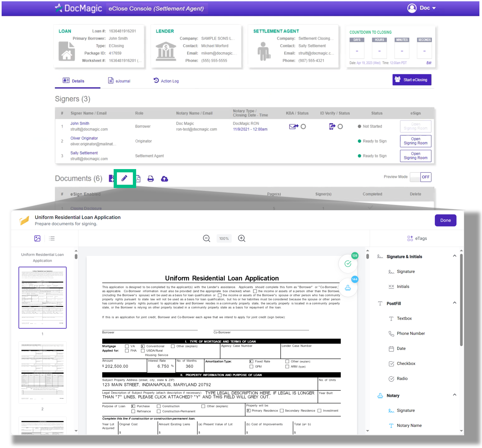Tick the FHA mortgage checkbox
This screenshot has height=448, width=482.
pyautogui.click(x=127, y=351)
